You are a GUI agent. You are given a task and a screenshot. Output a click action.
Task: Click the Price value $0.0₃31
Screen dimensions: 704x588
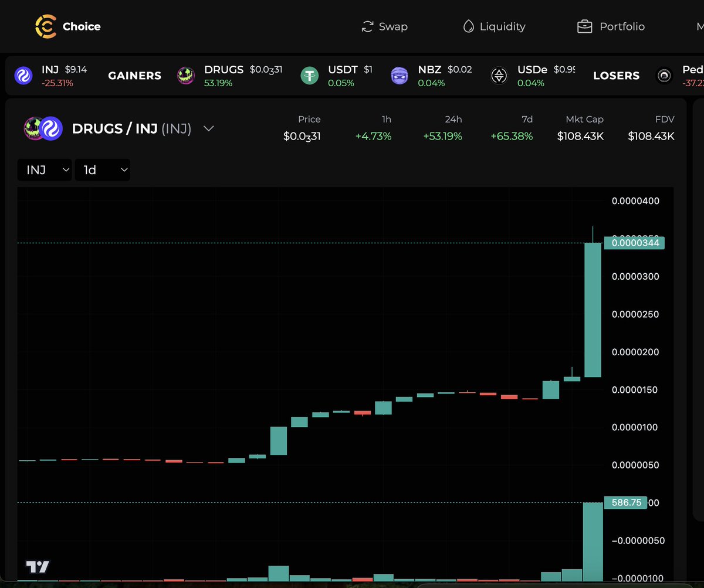pos(302,136)
